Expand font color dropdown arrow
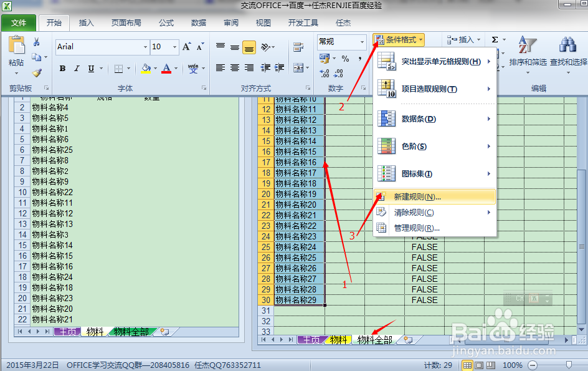 176,69
